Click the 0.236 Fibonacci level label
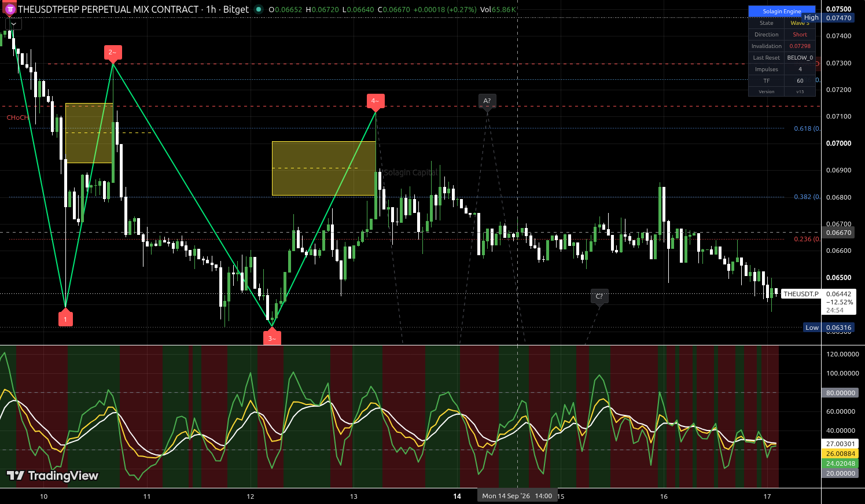This screenshot has height=504, width=865. [x=807, y=239]
